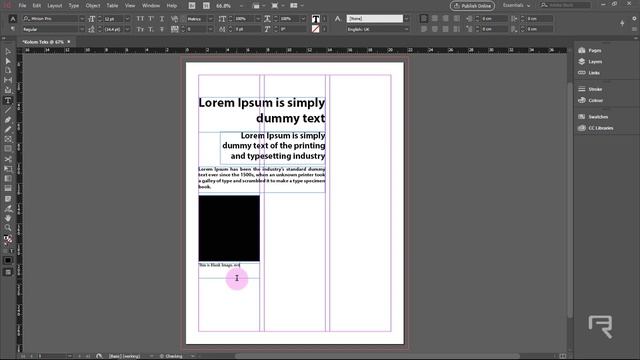Open the kerning Metrics dropdown

coord(210,19)
